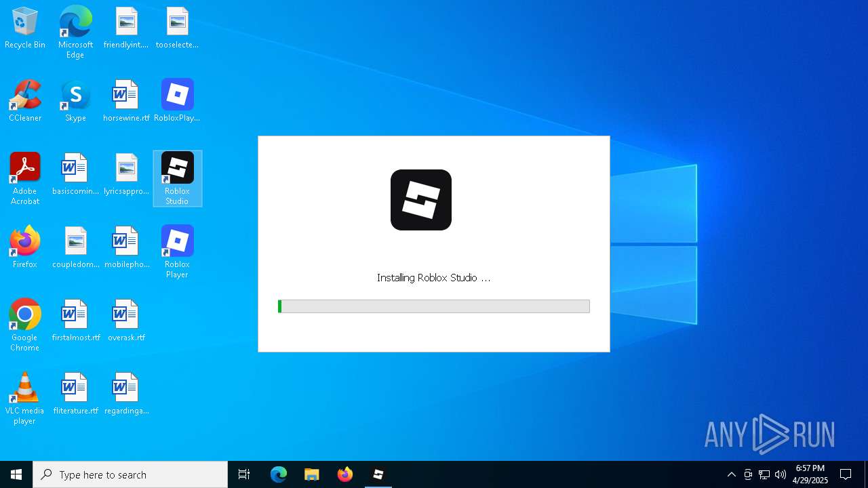
Task: Launch Edge from the taskbar
Action: (279, 474)
